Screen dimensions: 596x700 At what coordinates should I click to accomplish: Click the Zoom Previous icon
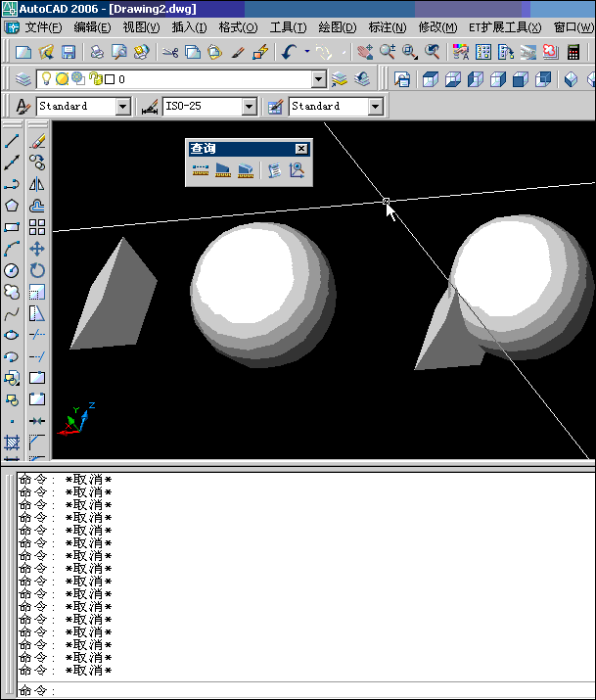click(432, 52)
